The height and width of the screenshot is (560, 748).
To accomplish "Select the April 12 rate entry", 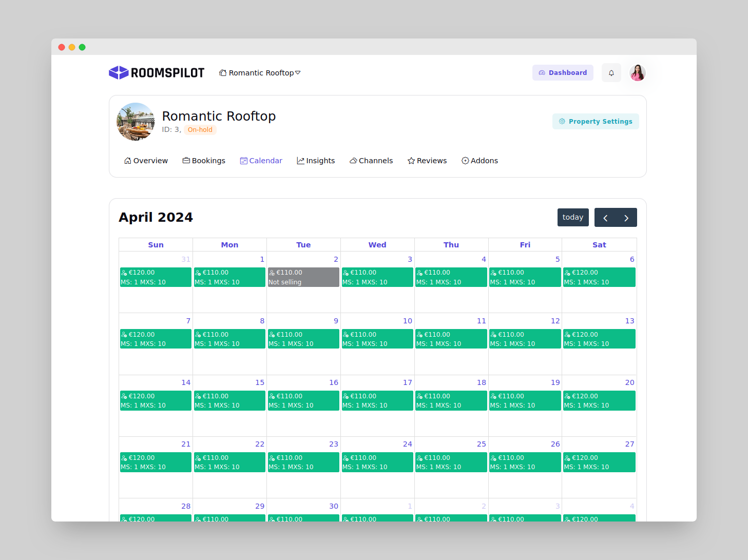I will point(525,339).
